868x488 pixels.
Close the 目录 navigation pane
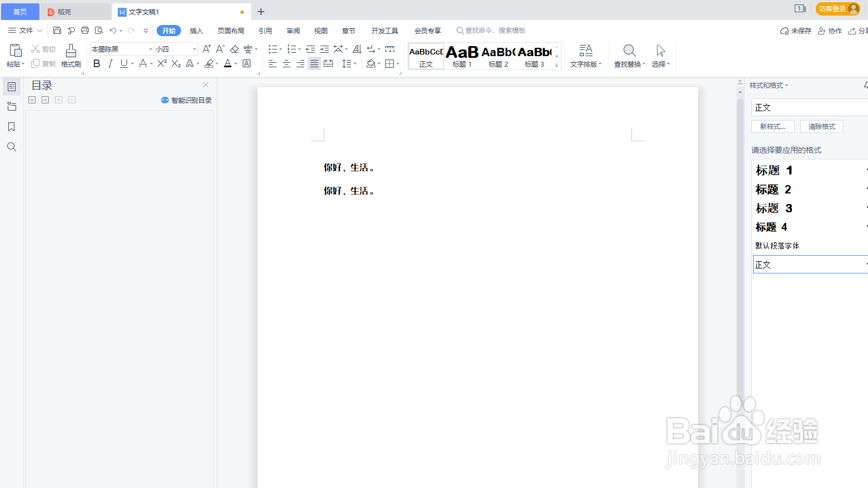pyautogui.click(x=205, y=85)
